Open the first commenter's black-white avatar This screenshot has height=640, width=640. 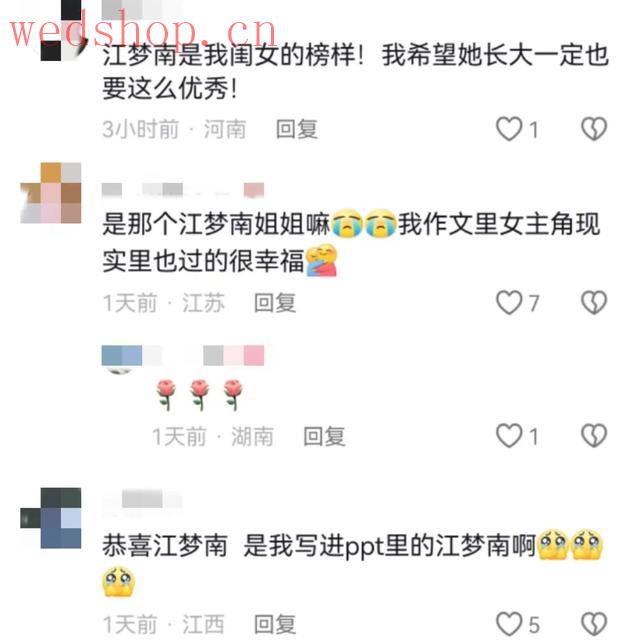[x=61, y=31]
